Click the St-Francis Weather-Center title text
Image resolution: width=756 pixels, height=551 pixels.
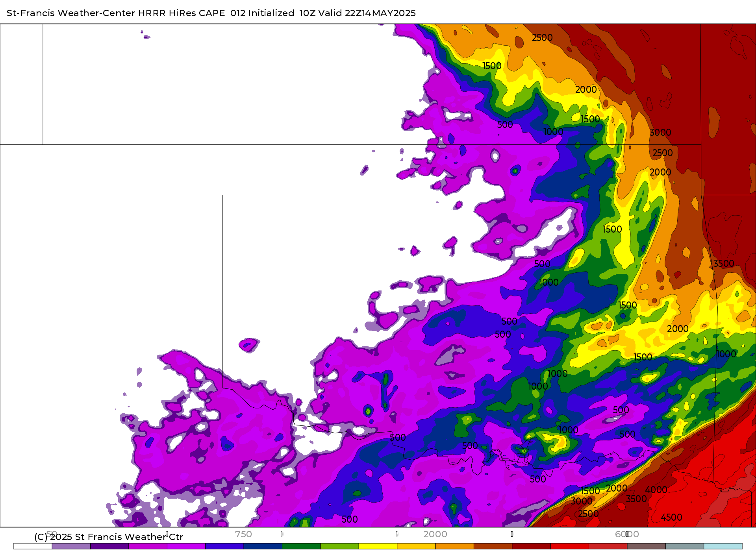(71, 13)
